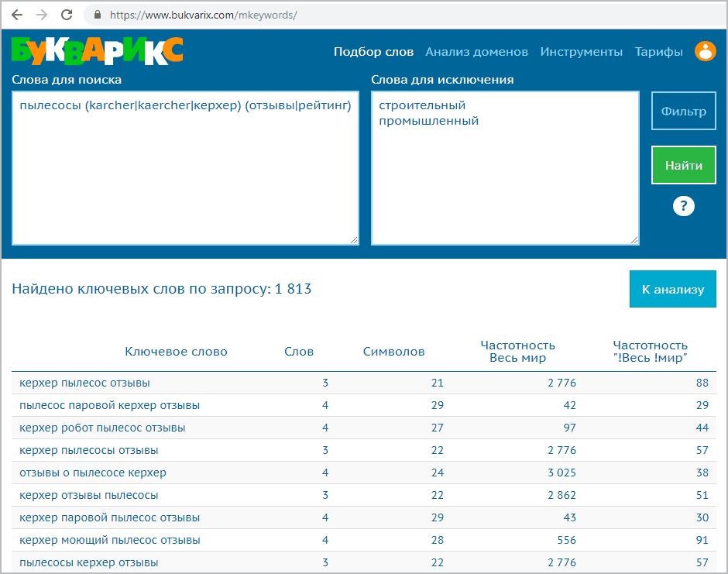Viewport: 728px width, 574px height.
Task: Grab the search words textarea resize handle
Action: pos(354,240)
